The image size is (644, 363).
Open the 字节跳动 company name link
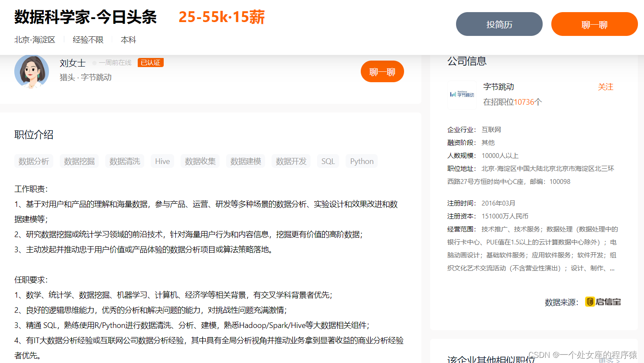[498, 87]
